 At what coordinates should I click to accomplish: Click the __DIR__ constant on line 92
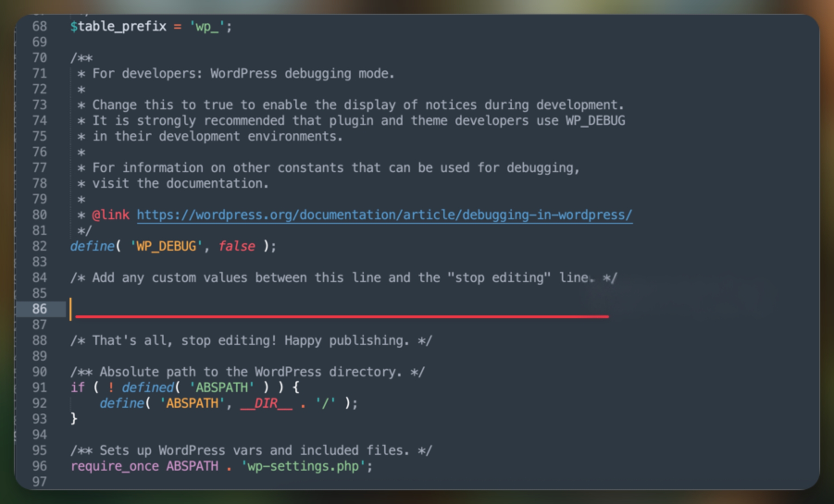click(266, 403)
